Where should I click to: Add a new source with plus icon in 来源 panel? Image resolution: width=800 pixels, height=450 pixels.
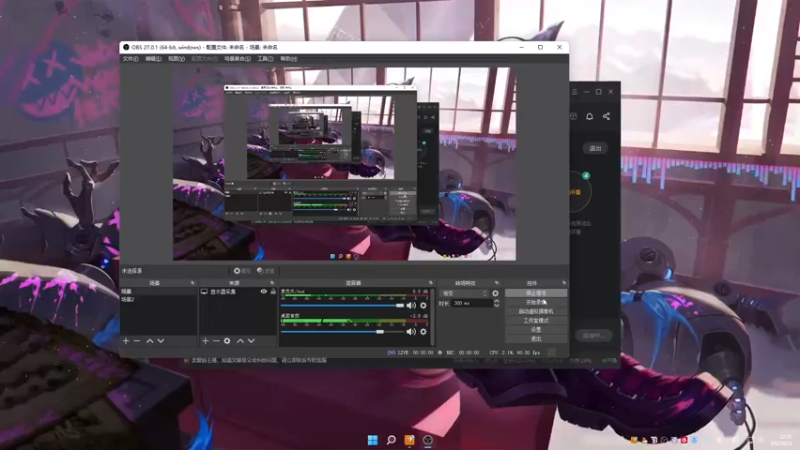(205, 341)
